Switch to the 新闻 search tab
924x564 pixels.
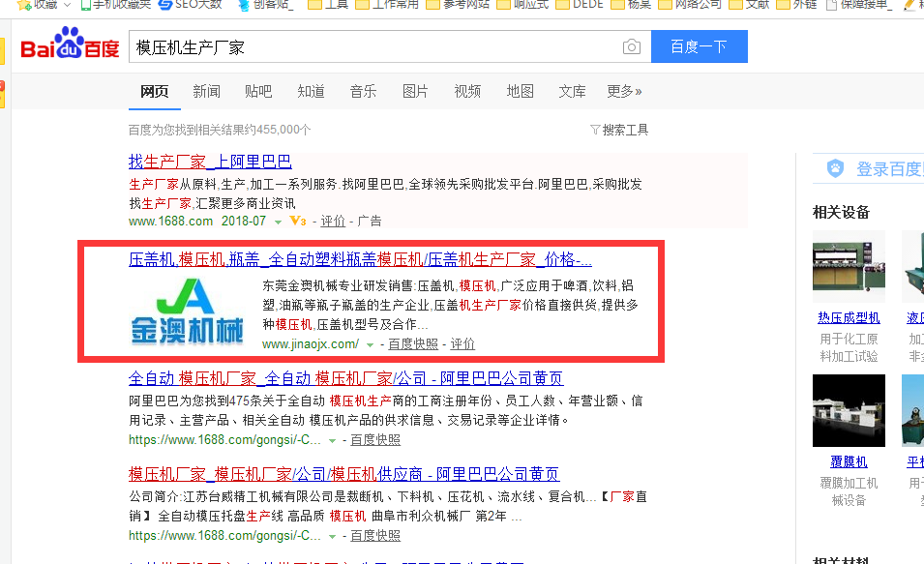coord(206,92)
